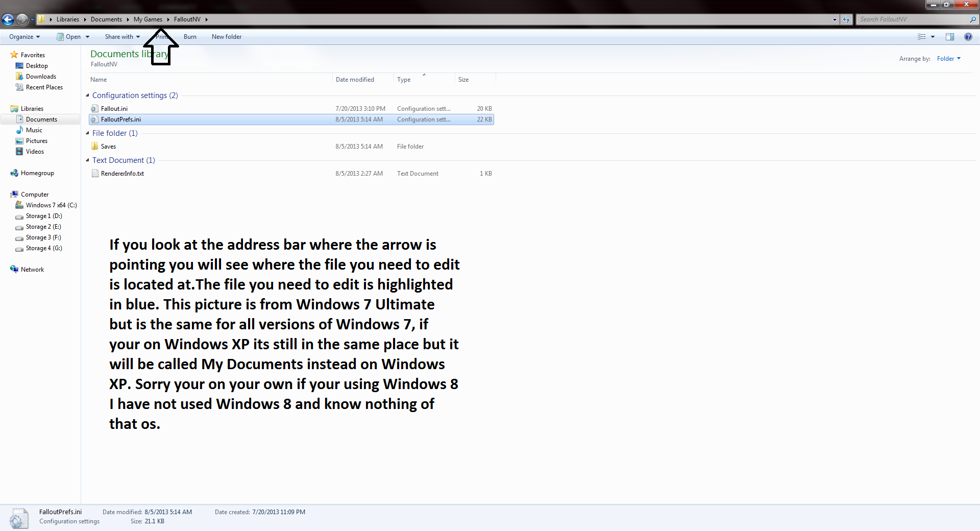Click the search magnifier icon
The width and height of the screenshot is (980, 531).
tap(973, 19)
